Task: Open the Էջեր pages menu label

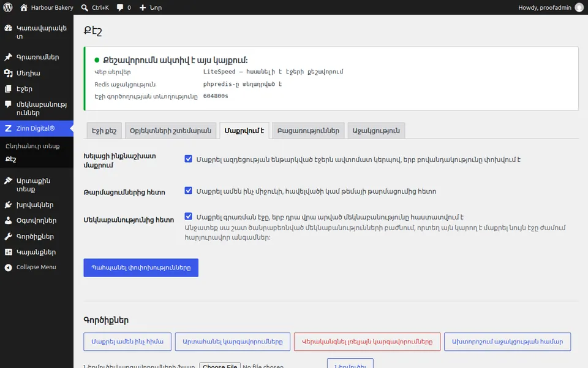Action: click(24, 89)
